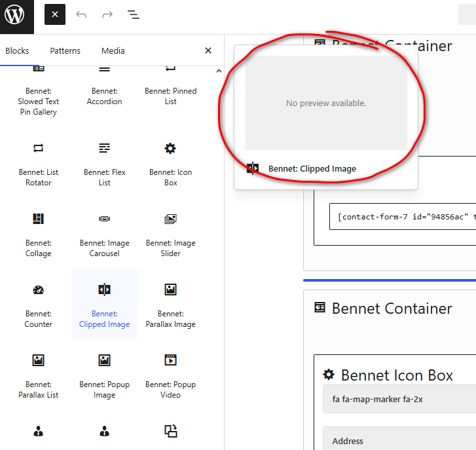Insert the Bennet: Collage block
Viewport: 476px width, 450px height.
(39, 233)
